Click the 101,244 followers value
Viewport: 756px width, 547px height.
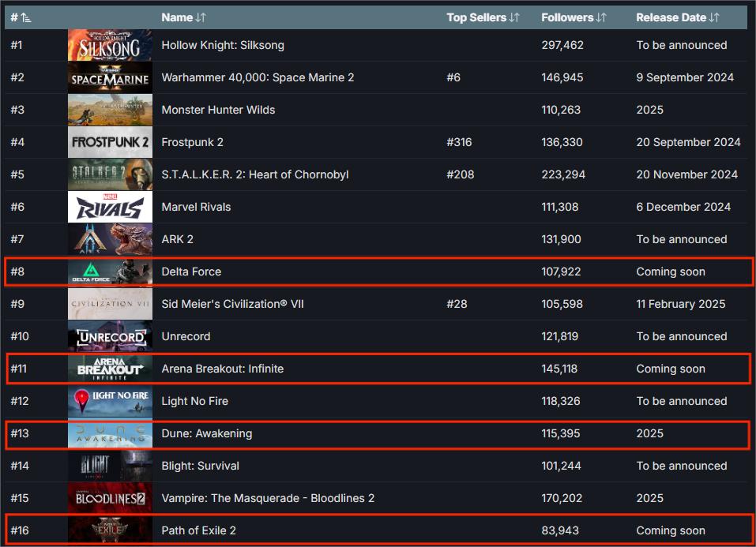click(x=561, y=466)
